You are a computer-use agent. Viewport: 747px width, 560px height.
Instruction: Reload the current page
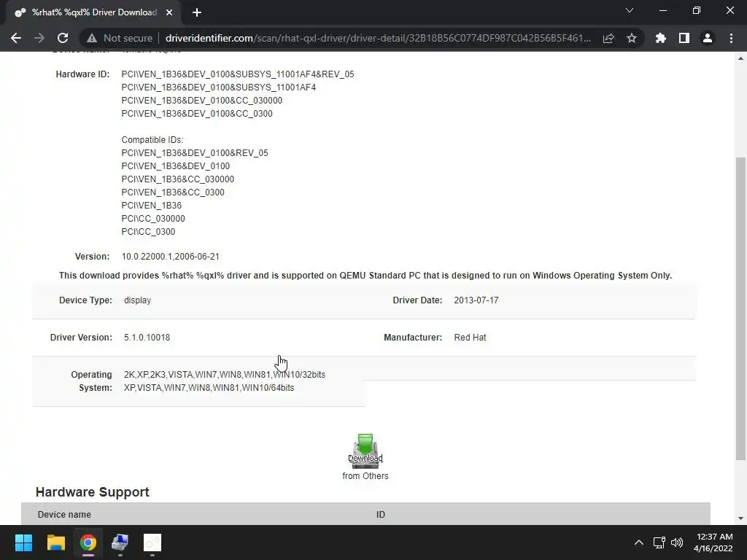click(x=63, y=38)
